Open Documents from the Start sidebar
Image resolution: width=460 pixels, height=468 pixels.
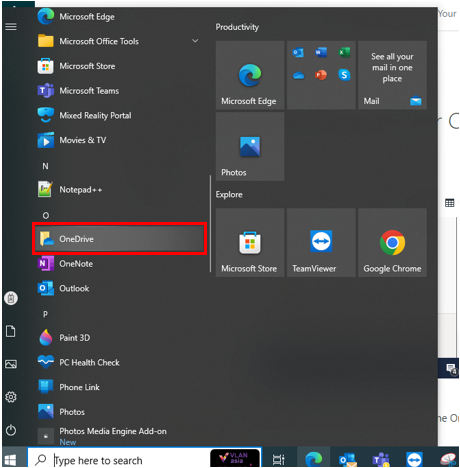pos(11,331)
